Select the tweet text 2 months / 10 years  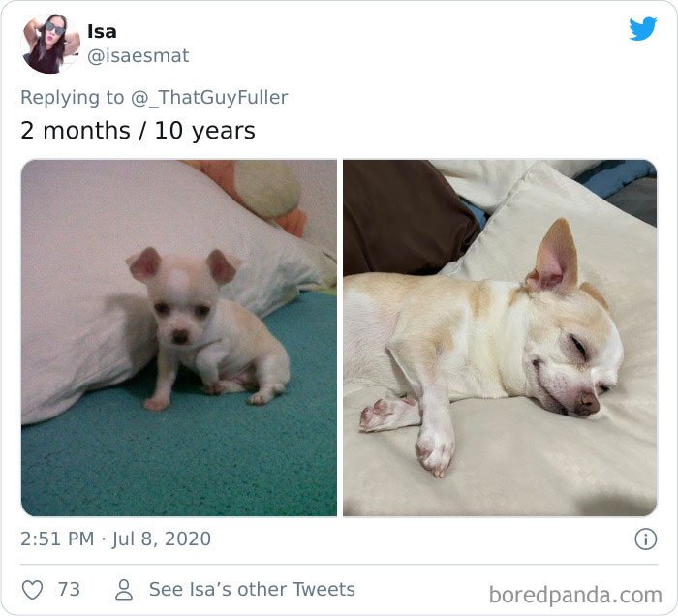click(x=138, y=131)
